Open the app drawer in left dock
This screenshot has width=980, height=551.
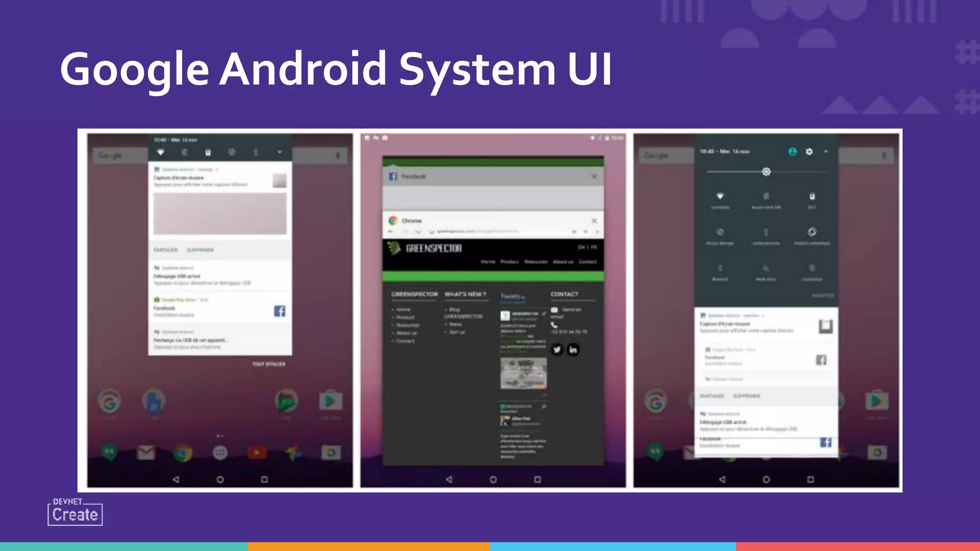220,452
